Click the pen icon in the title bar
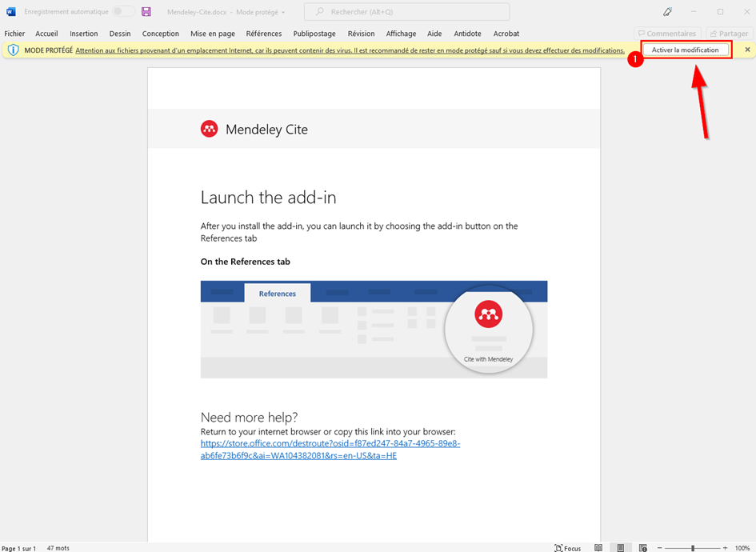Image resolution: width=756 pixels, height=552 pixels. pyautogui.click(x=667, y=11)
